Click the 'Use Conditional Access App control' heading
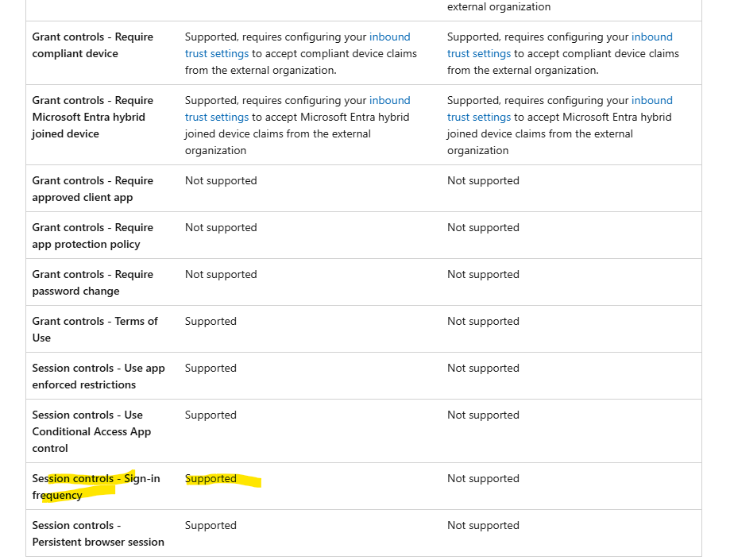 tap(92, 431)
